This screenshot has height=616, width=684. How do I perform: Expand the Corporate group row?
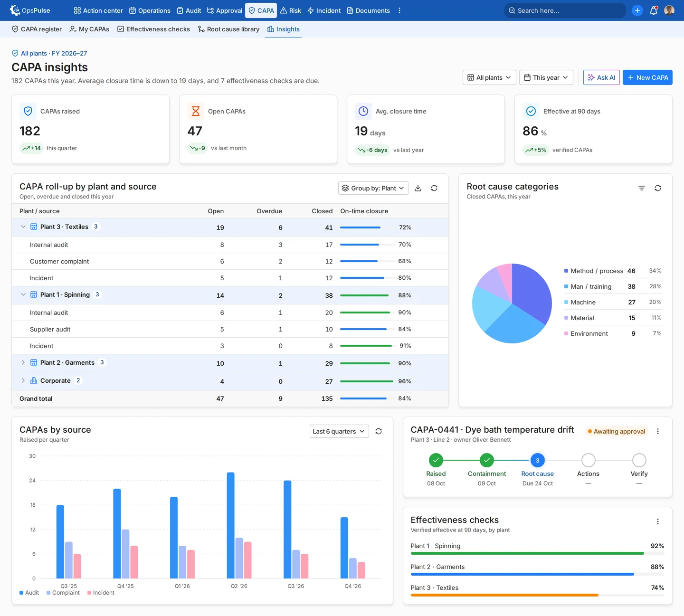tap(23, 381)
